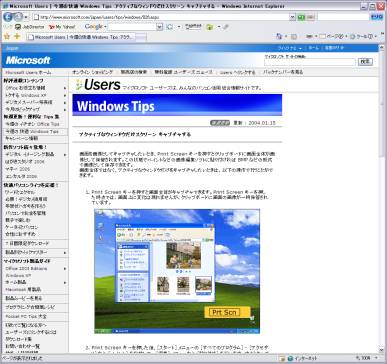Open the Macintosh products sidebar link
387x364 pixels.
pyautogui.click(x=23, y=290)
